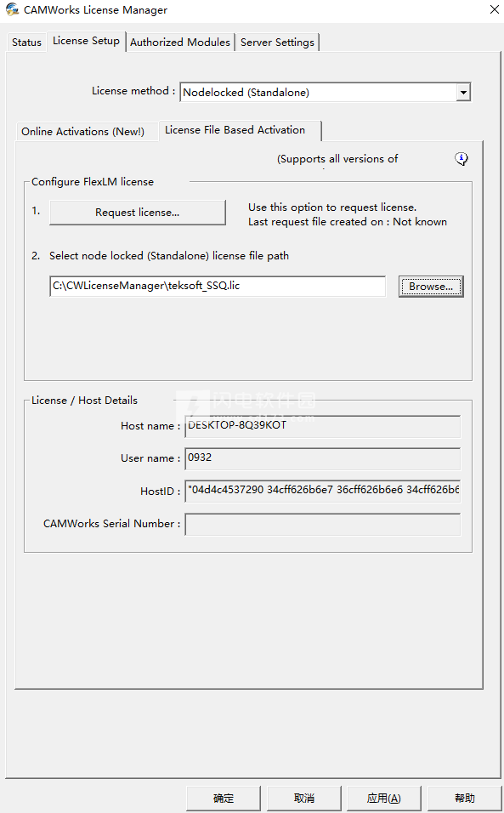Image resolution: width=504 pixels, height=813 pixels.
Task: Click the Host name field
Action: pos(323,427)
